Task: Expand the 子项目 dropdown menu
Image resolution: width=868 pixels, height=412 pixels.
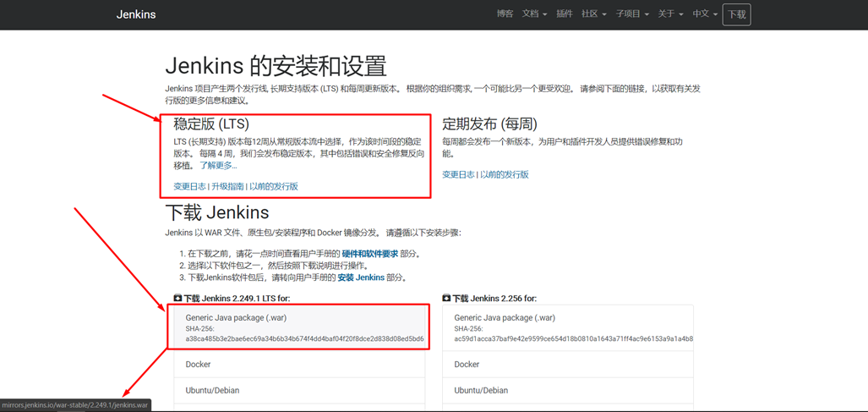Action: point(632,14)
